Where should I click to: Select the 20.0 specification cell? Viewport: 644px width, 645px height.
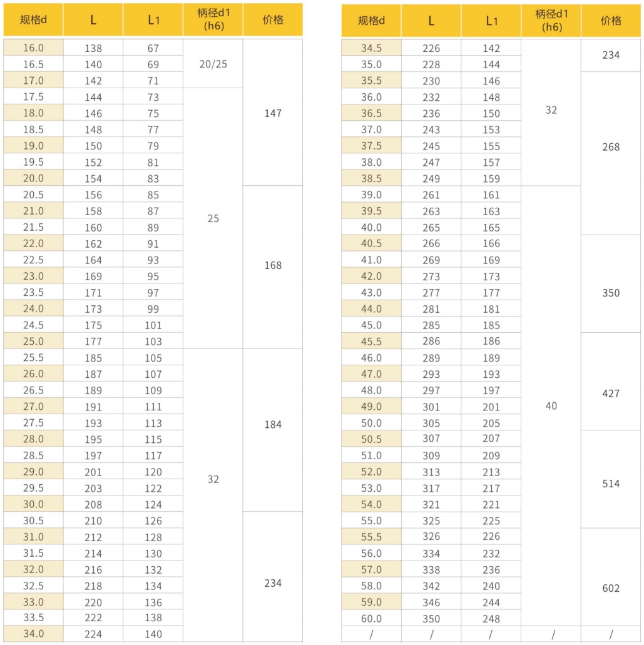(33, 178)
